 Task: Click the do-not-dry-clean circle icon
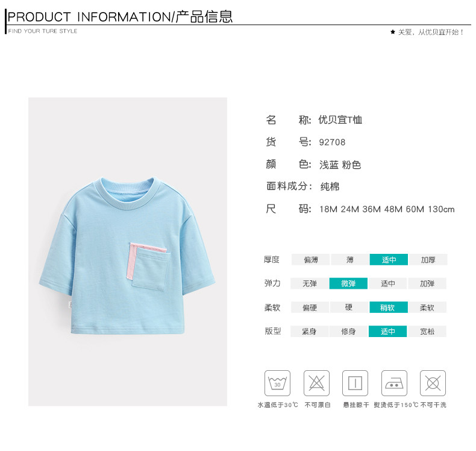[433, 383]
